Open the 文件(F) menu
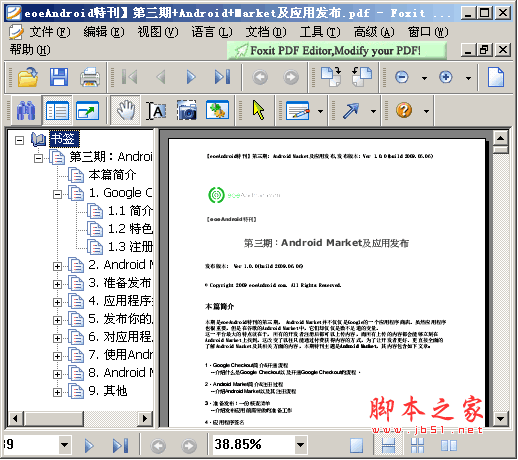This screenshot has width=518, height=460. [x=50, y=32]
